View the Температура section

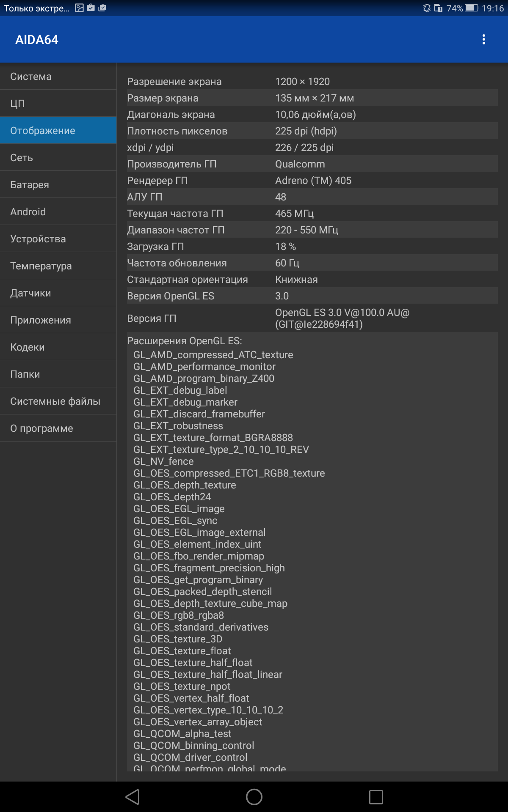(x=58, y=266)
